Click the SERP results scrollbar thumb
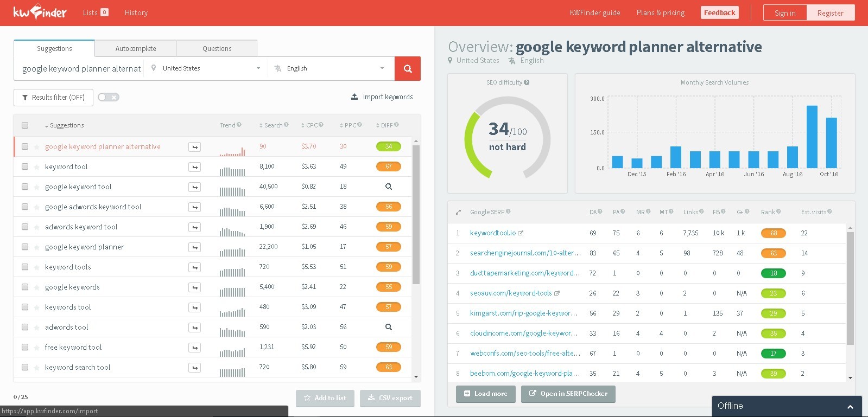868x417 pixels. (850, 288)
